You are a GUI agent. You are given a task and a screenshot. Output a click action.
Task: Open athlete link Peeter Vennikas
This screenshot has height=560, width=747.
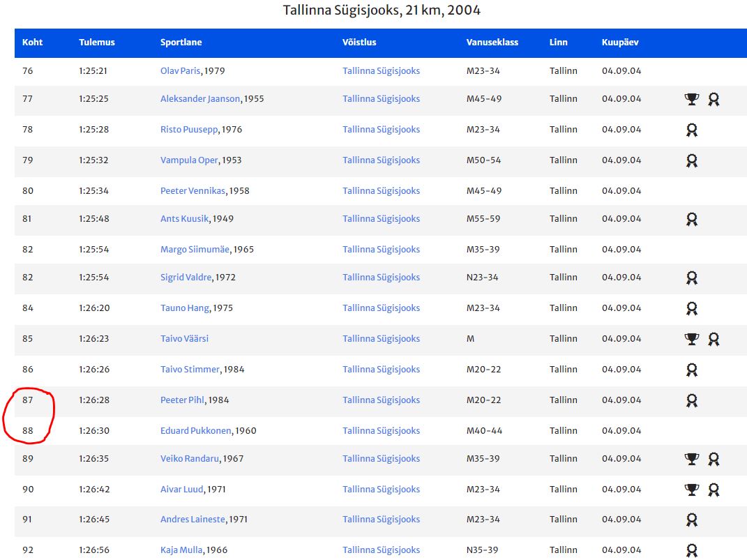193,190
